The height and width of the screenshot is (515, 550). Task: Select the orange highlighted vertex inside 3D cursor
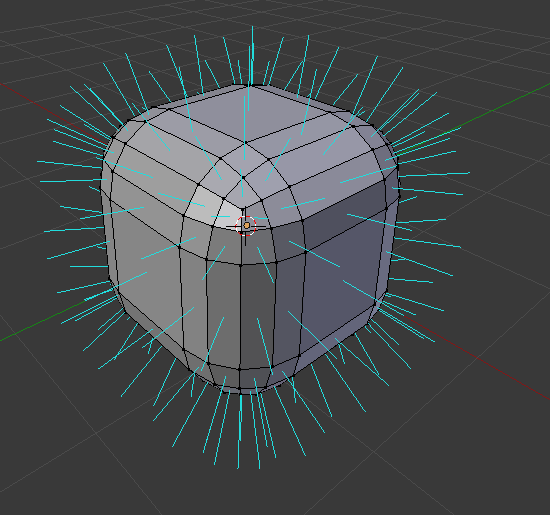point(247,225)
